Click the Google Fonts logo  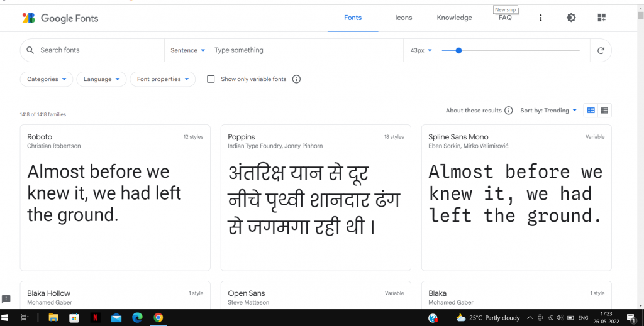click(60, 18)
